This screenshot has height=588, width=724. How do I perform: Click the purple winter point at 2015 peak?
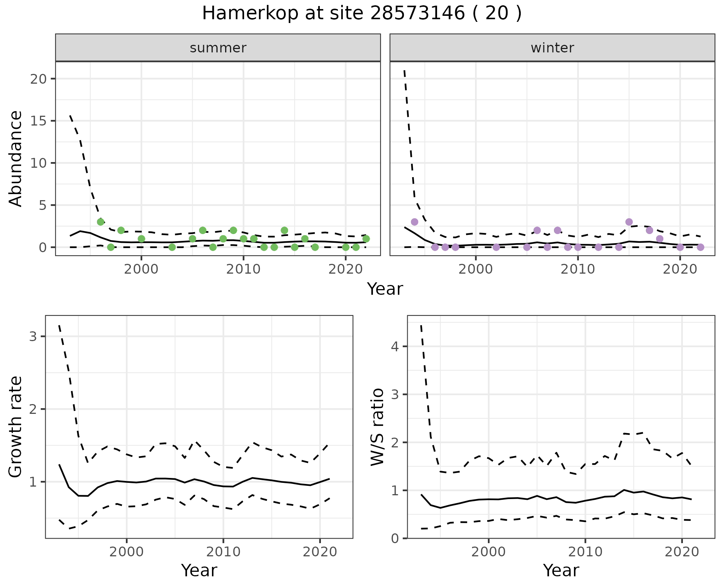pyautogui.click(x=629, y=222)
